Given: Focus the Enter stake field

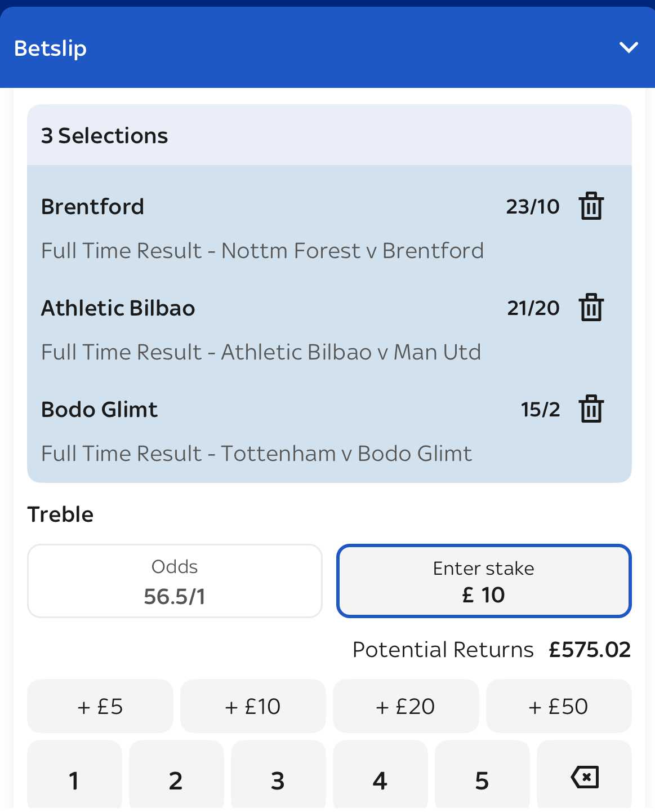Looking at the screenshot, I should coord(484,581).
